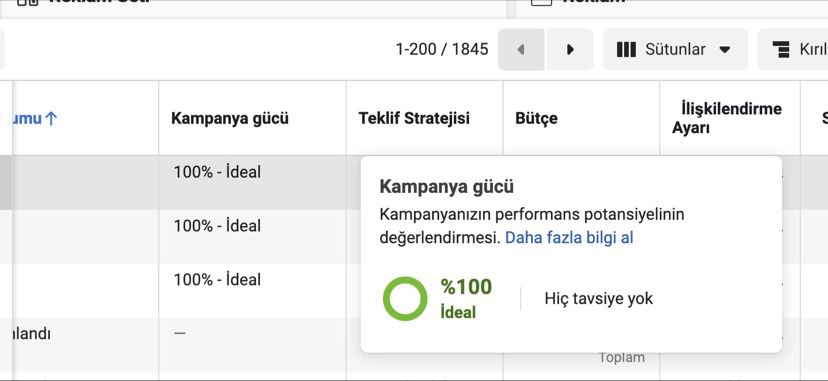
Task: Toggle the sort arrow on the Durumu column
Action: (x=50, y=118)
